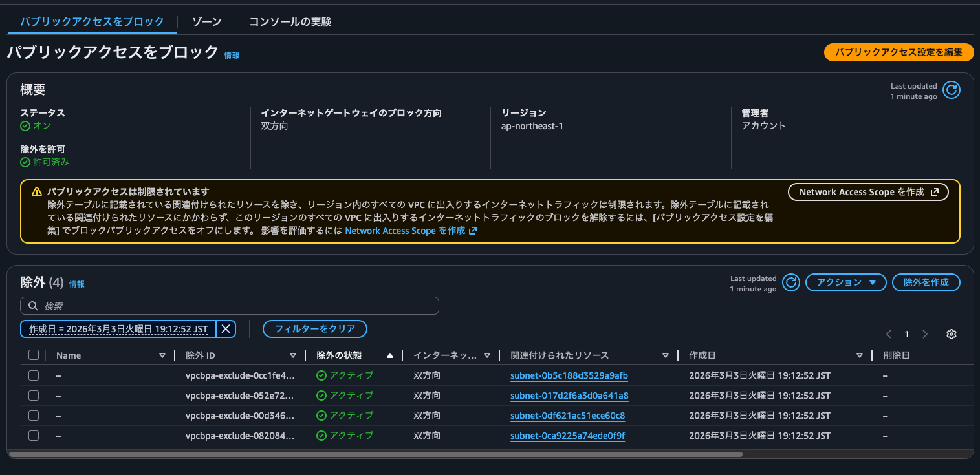Select all exclusions with the header checkbox
This screenshot has width=980, height=475.
click(x=34, y=355)
